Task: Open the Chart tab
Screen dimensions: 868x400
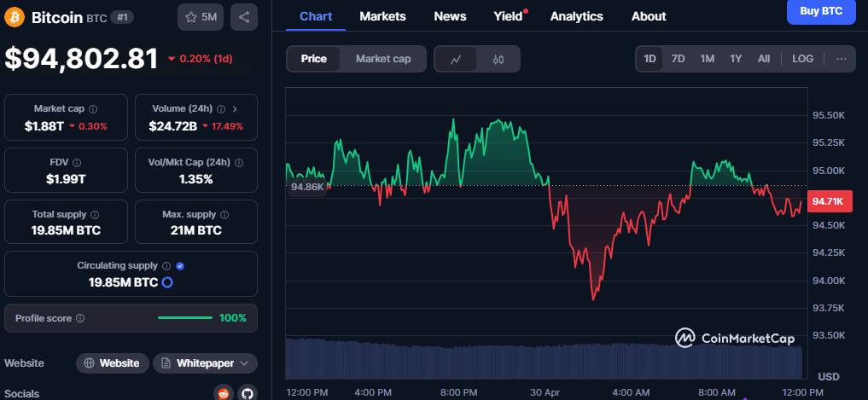Action: (x=316, y=16)
